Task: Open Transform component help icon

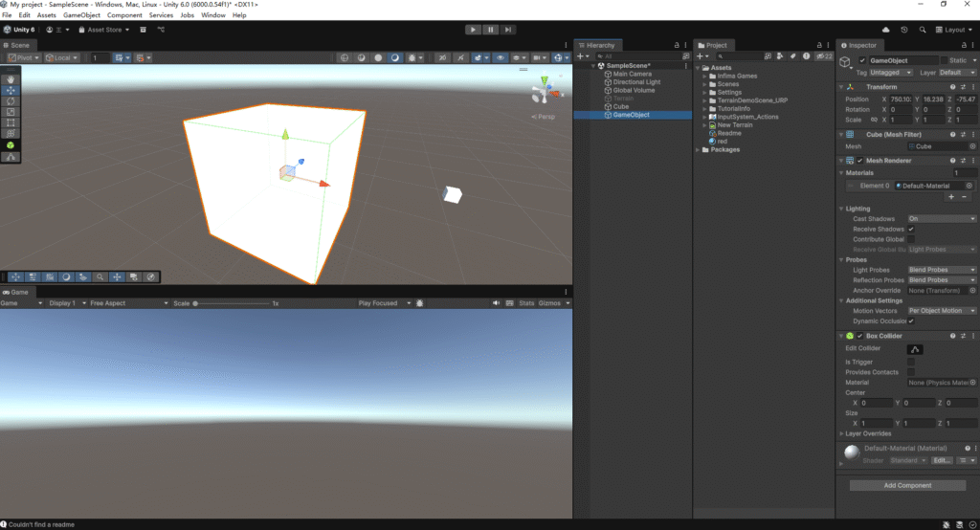Action: pyautogui.click(x=952, y=87)
